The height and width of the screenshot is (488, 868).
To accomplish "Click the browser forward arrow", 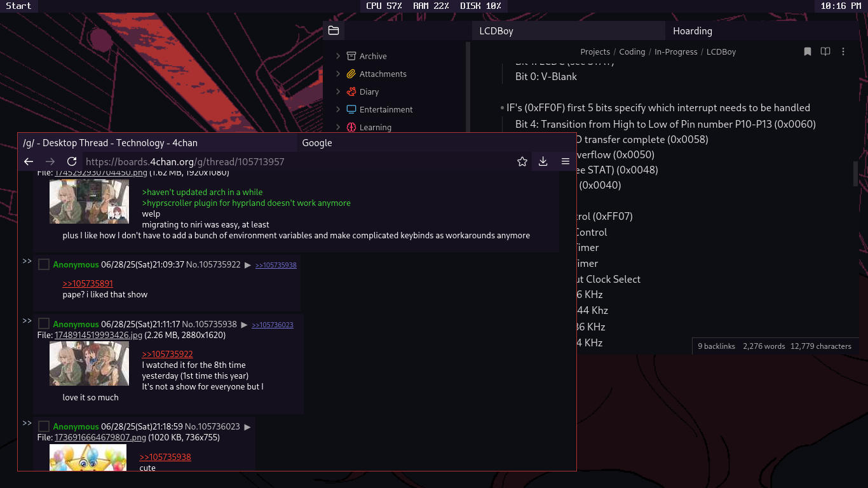I will tap(50, 161).
